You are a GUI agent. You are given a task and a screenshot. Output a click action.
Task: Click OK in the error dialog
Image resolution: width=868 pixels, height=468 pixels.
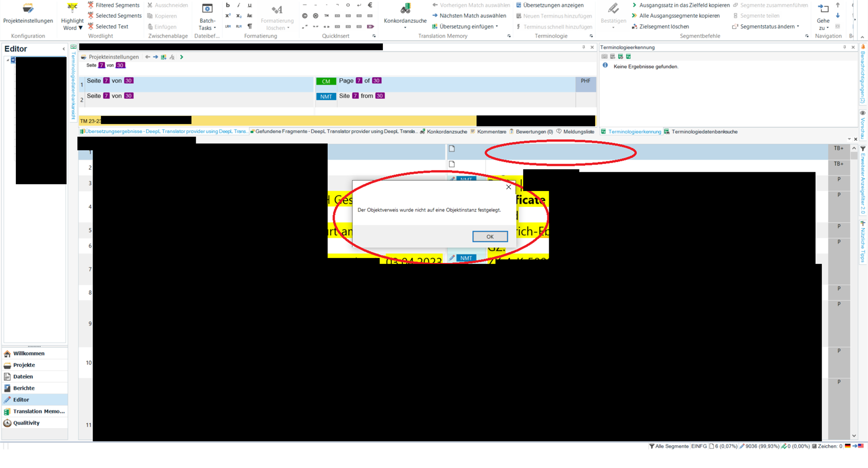click(x=490, y=236)
